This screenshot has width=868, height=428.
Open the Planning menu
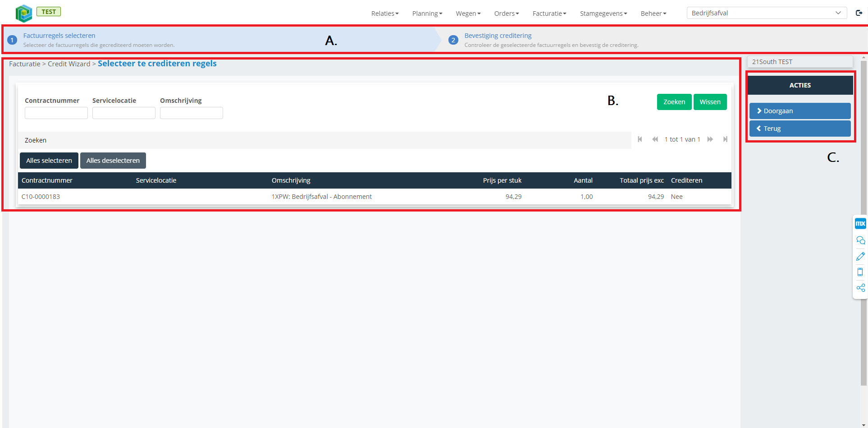(x=427, y=14)
